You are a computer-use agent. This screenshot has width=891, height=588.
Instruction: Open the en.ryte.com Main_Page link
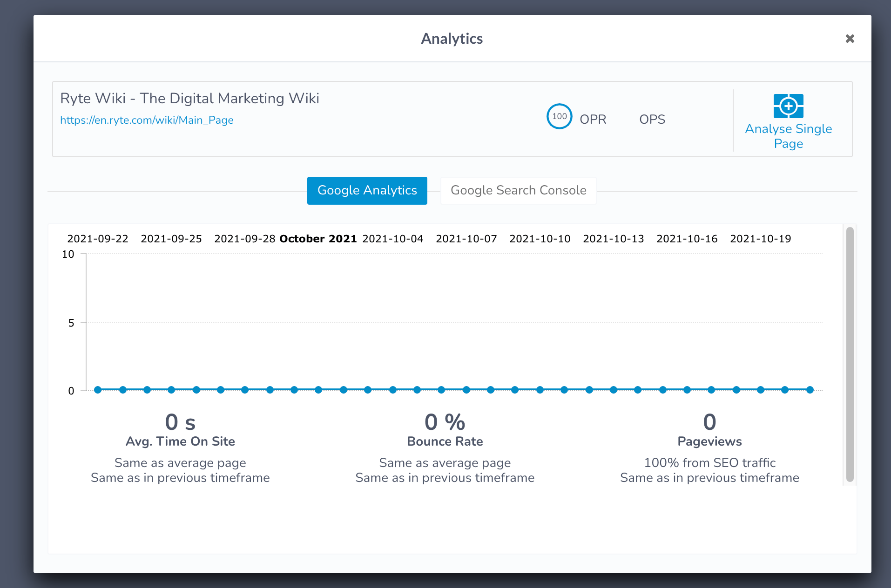(147, 120)
